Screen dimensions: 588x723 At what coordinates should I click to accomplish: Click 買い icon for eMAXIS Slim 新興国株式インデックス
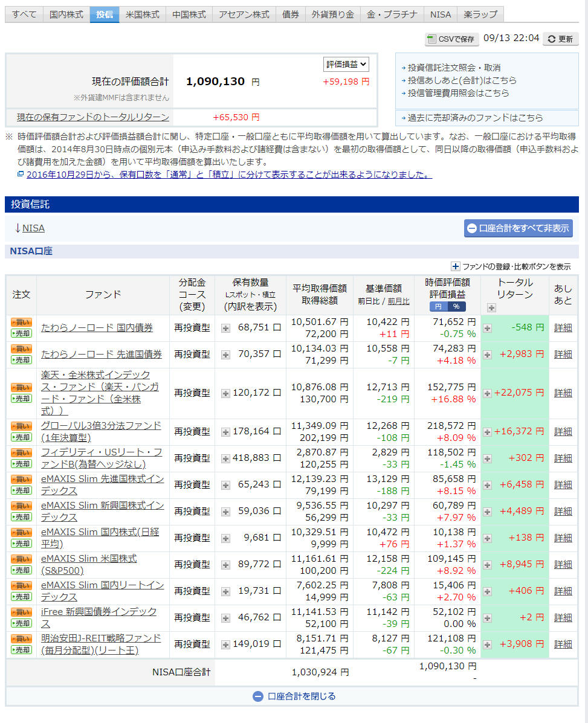[x=21, y=506]
